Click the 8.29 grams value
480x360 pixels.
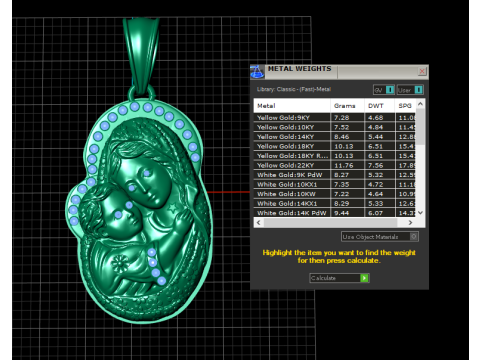[x=342, y=204]
